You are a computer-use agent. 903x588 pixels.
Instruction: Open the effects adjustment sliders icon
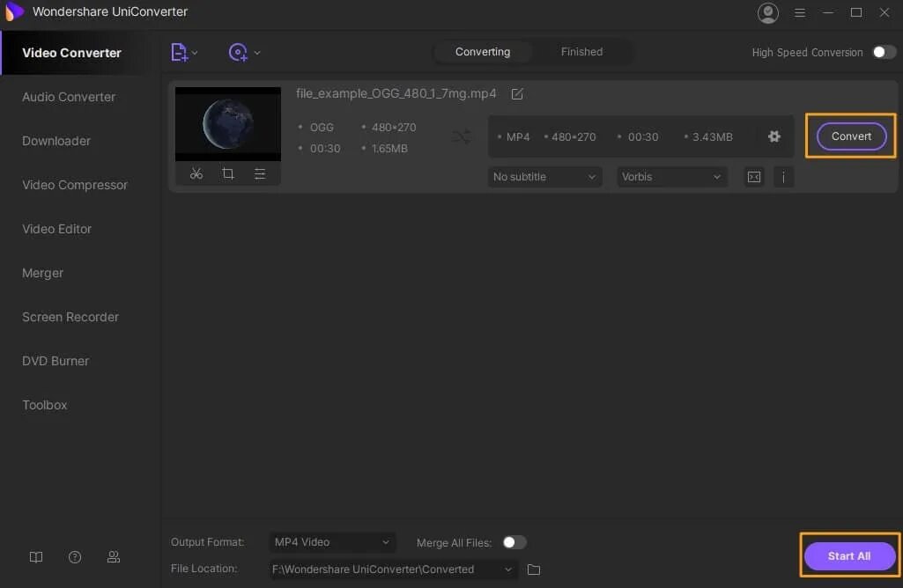tap(260, 173)
